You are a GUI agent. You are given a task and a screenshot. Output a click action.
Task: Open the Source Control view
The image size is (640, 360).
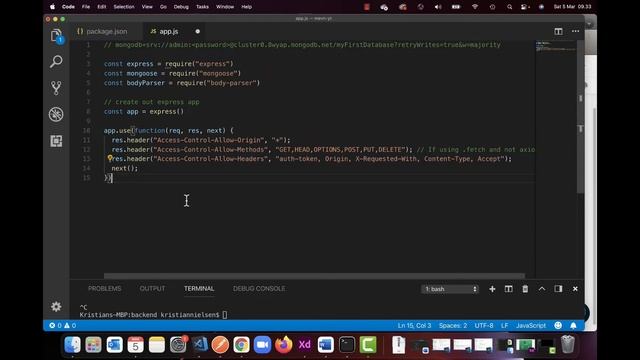[56, 88]
